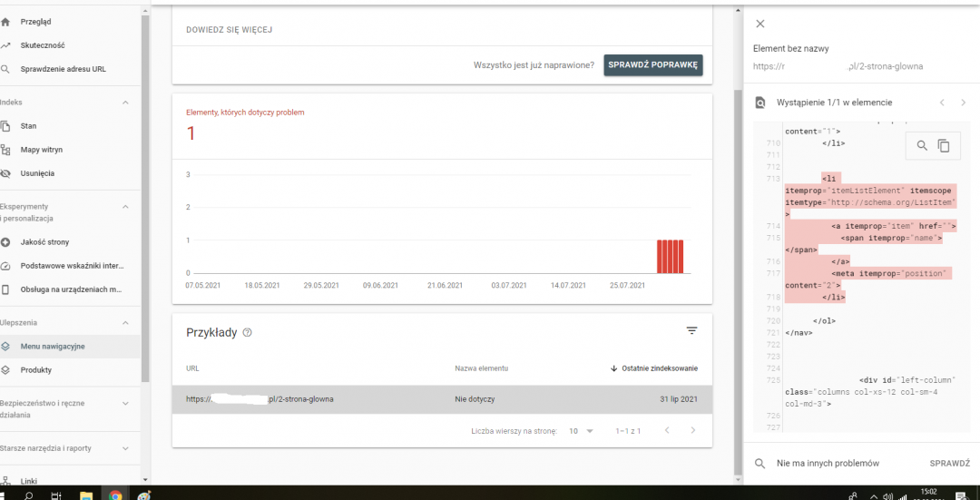Click SPRAWDŹ in the bottom right panel
The image size is (980, 500).
point(949,464)
